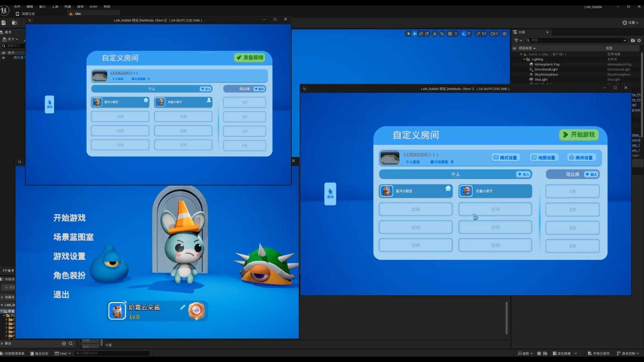Toggle grid snapping in viewport toolbar
644x362 pixels.
coord(450,34)
